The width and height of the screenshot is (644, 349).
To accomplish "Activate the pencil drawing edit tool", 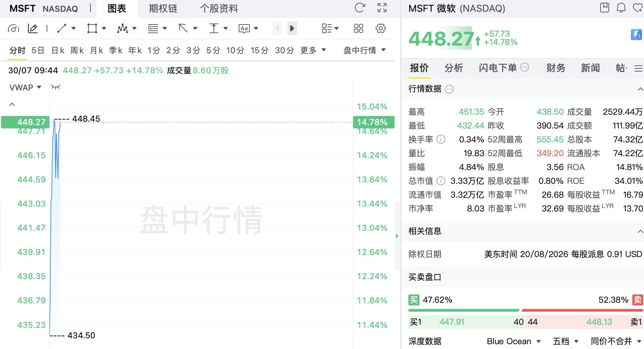I will [32, 28].
